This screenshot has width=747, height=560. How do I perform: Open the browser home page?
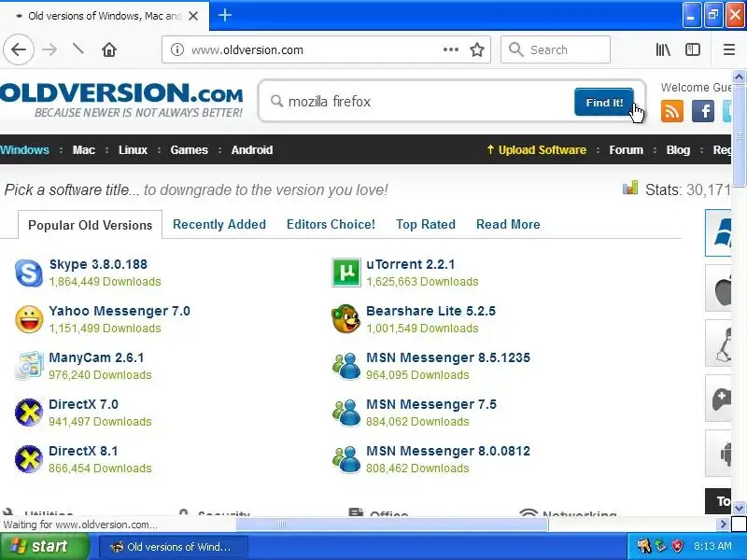[109, 49]
